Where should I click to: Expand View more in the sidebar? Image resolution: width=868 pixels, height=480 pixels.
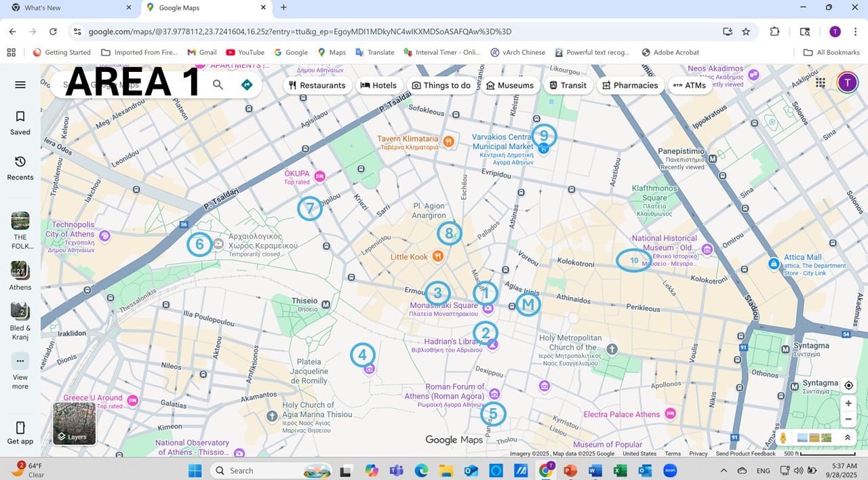pyautogui.click(x=20, y=372)
